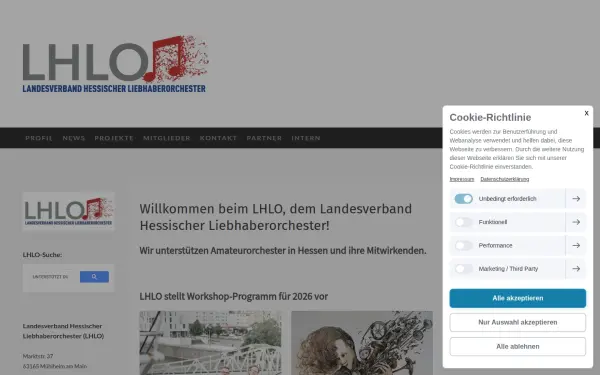Click the small LHLO sidebar logo
This screenshot has height=375, width=600.
coord(68,211)
